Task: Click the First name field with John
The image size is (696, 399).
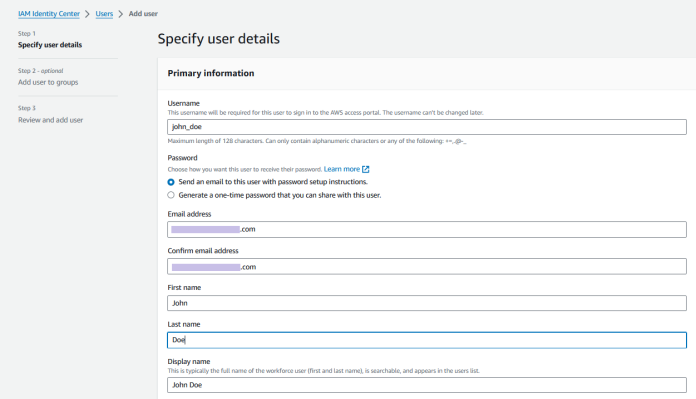Action: (x=427, y=303)
